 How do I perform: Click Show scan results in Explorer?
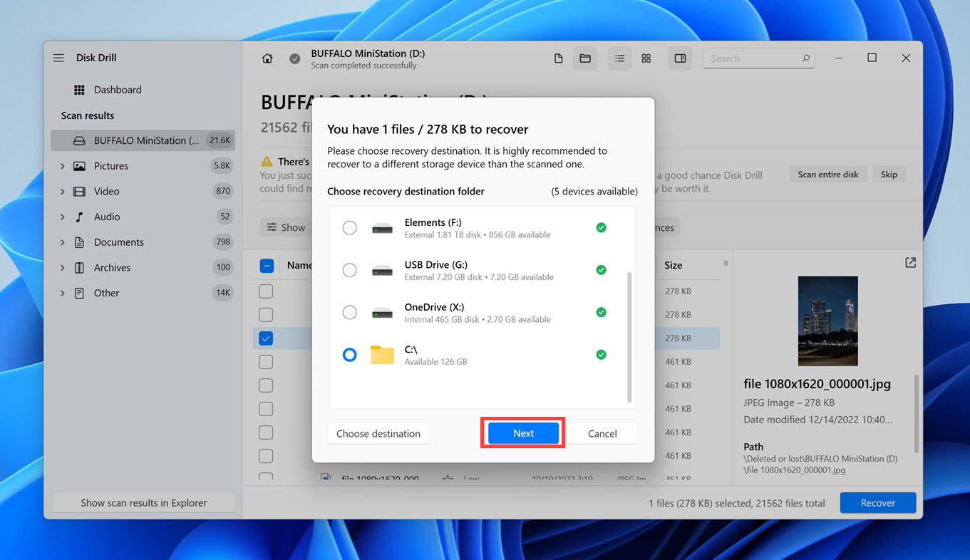tap(143, 502)
